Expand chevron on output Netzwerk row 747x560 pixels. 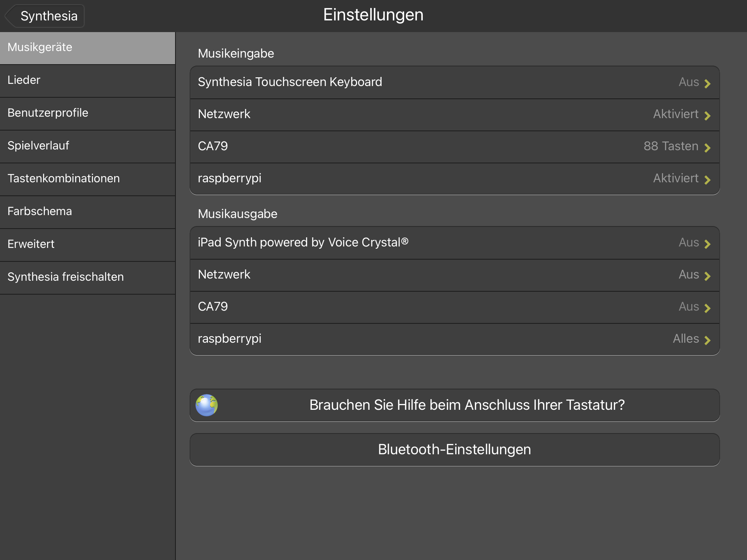point(707,276)
